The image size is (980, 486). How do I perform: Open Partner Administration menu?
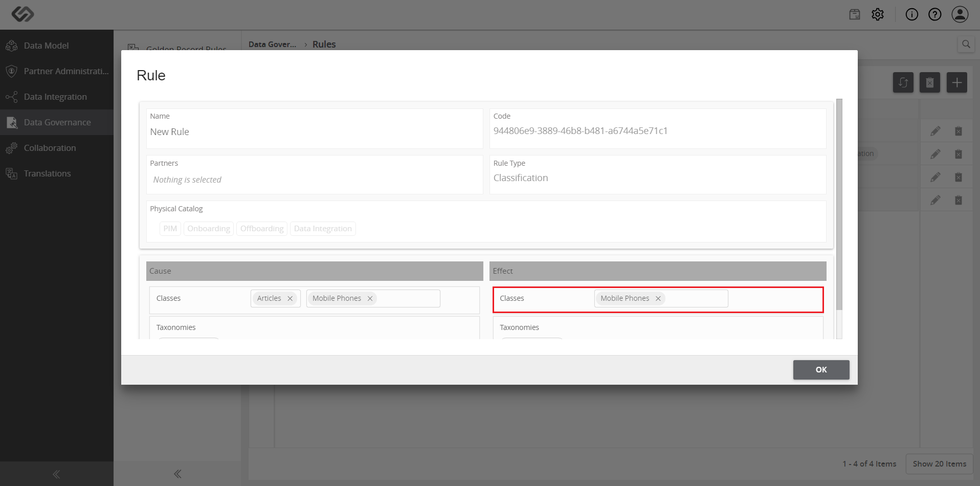point(57,71)
